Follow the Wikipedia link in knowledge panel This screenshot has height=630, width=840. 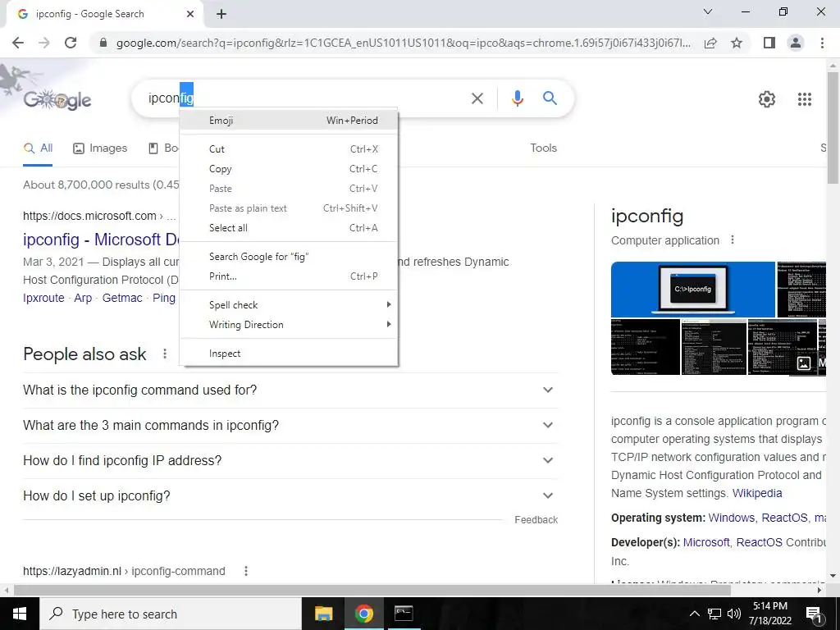757,493
